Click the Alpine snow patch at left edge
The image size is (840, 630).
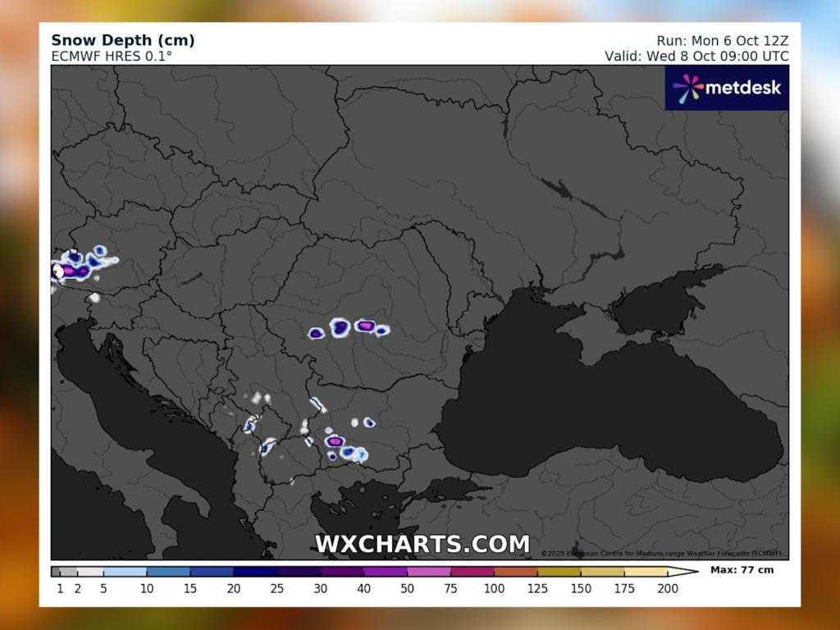pos(76,267)
